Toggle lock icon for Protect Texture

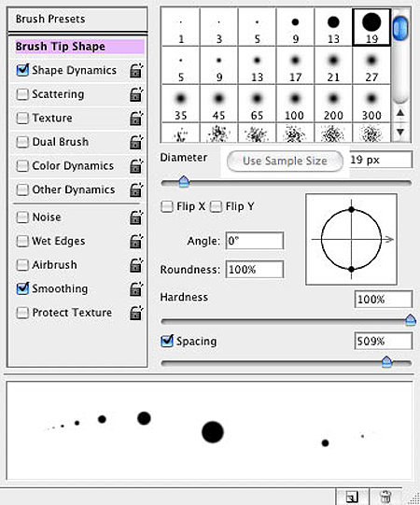136,313
